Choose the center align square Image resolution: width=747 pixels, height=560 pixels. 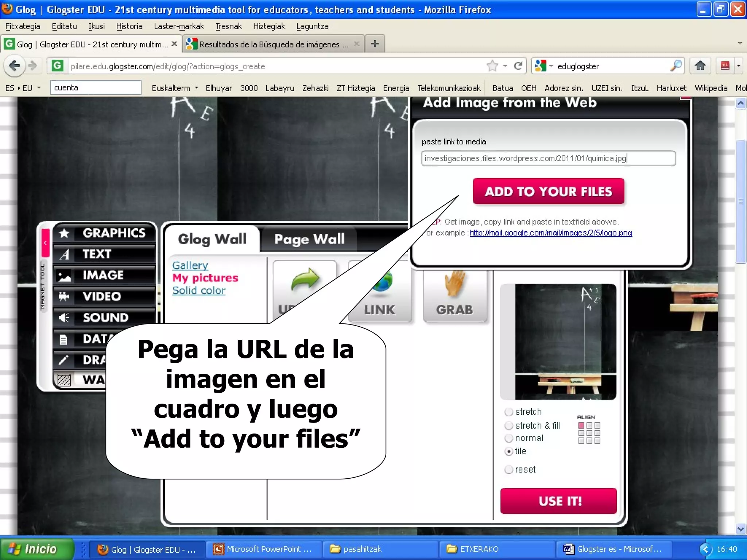(589, 433)
